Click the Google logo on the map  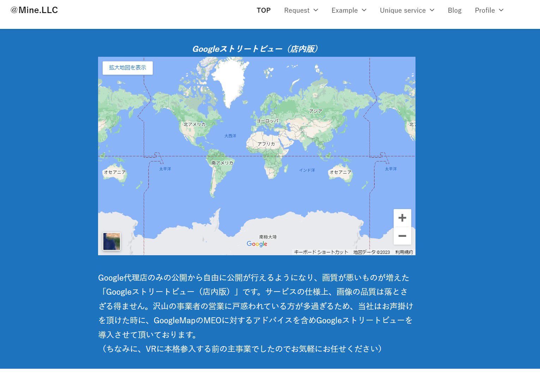257,244
